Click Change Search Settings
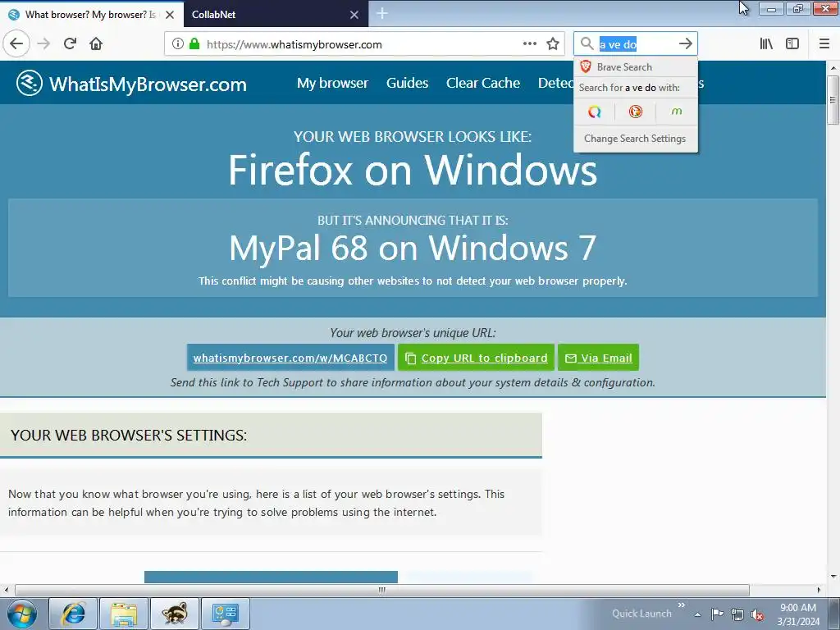 (636, 138)
